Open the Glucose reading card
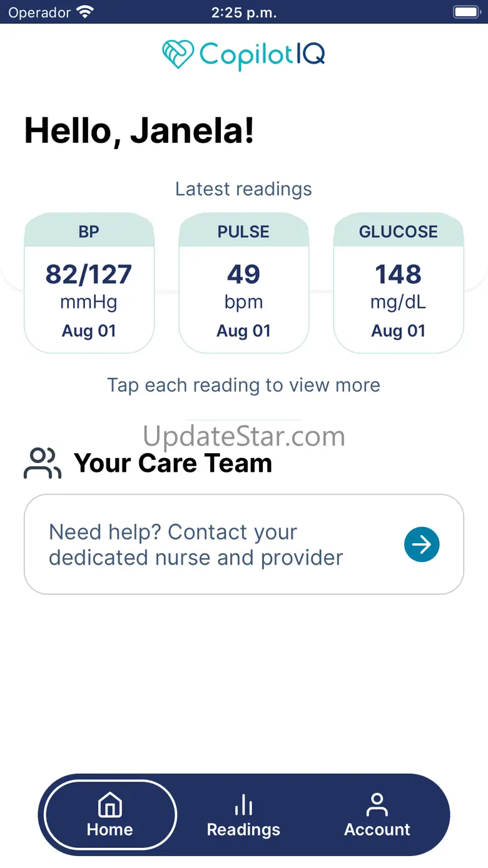 pos(399,283)
